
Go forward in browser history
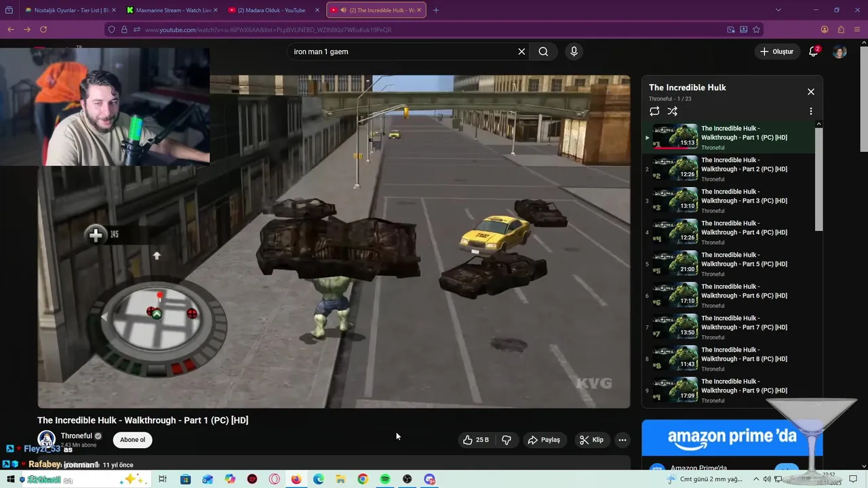coord(27,29)
